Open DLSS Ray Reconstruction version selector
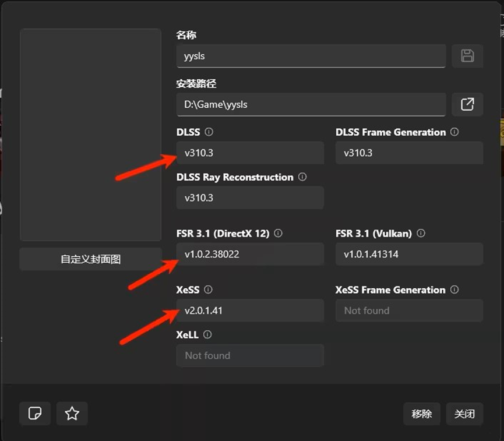This screenshot has width=504, height=441. point(250,198)
